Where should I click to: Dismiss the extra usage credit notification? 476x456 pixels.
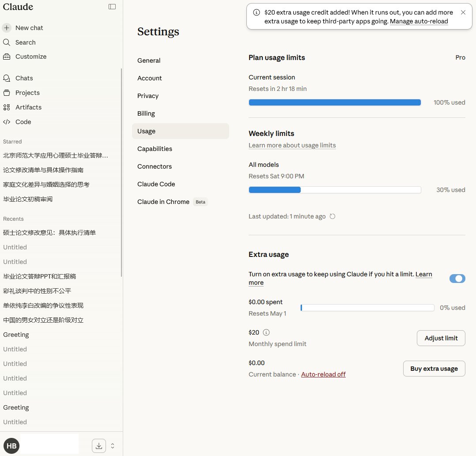tap(463, 12)
